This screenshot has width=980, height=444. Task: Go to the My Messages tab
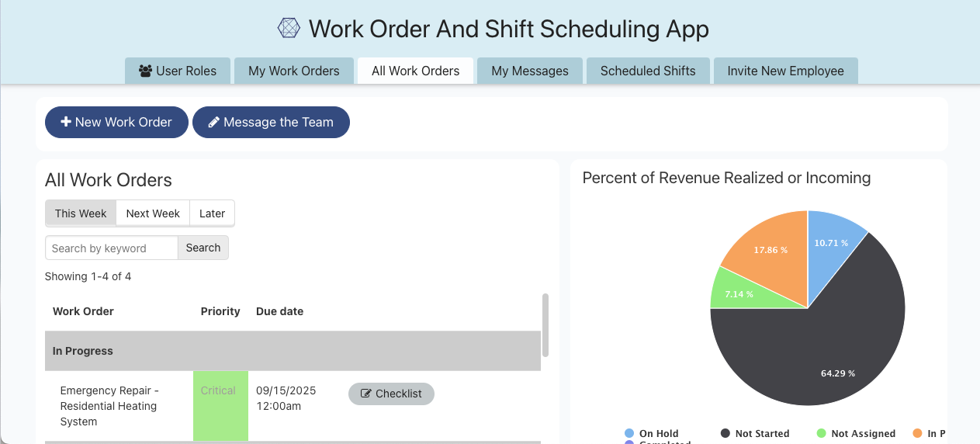tap(530, 71)
